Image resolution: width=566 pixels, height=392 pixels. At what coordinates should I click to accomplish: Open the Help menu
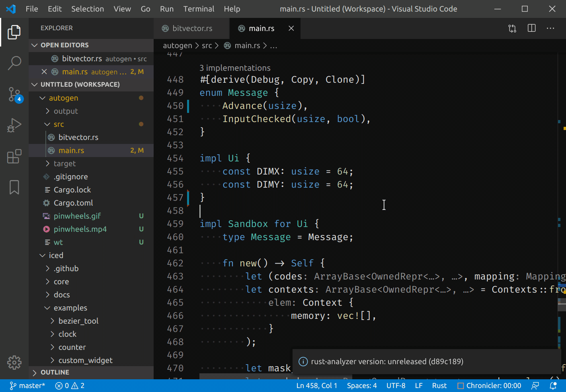click(x=232, y=9)
